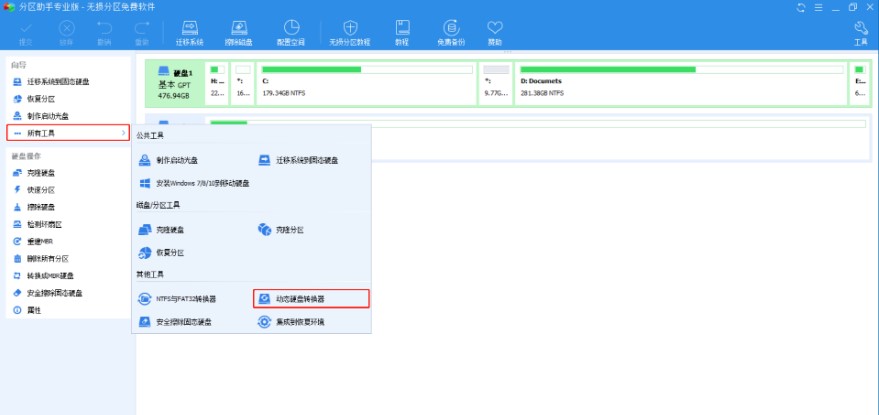Open 配置空间 pie-chart toolbar icon
Viewport: 879px width, 415px height.
coord(291,33)
